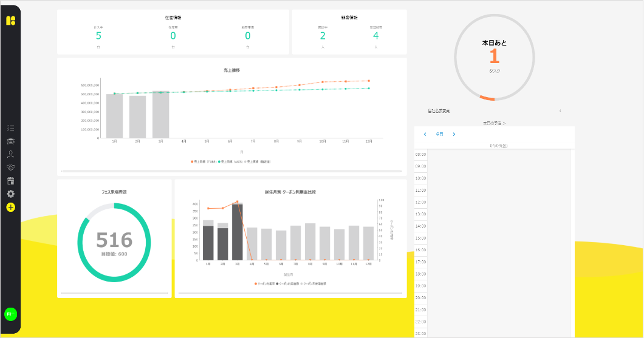Click the yellow app logo in sidebar
Screen dimensions: 644x338
(x=10, y=21)
